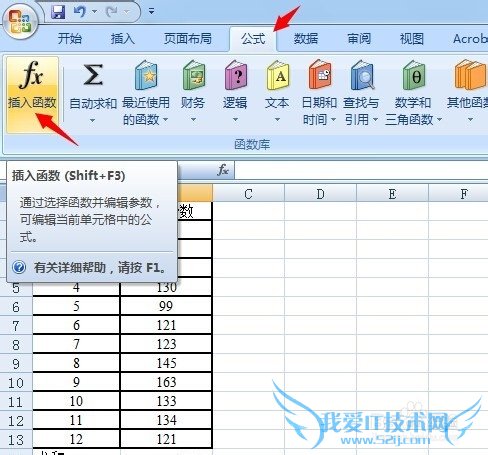Click the cell containing 123
This screenshot has width=488, height=455.
(x=166, y=344)
